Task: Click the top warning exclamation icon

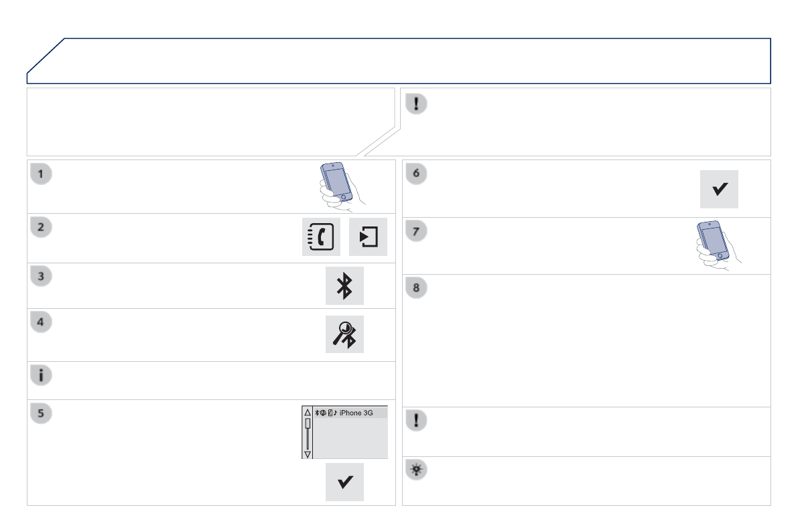Action: [x=417, y=103]
